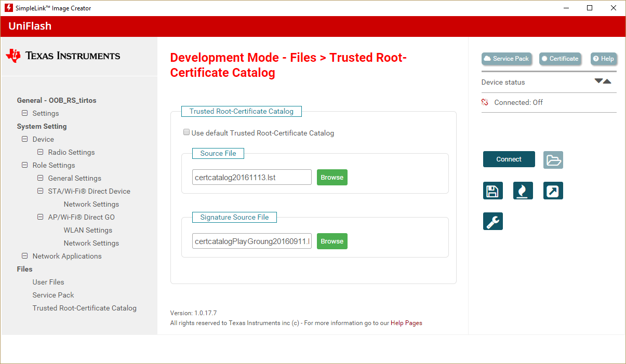This screenshot has height=364, width=626.
Task: Click the Device status label
Action: [503, 82]
